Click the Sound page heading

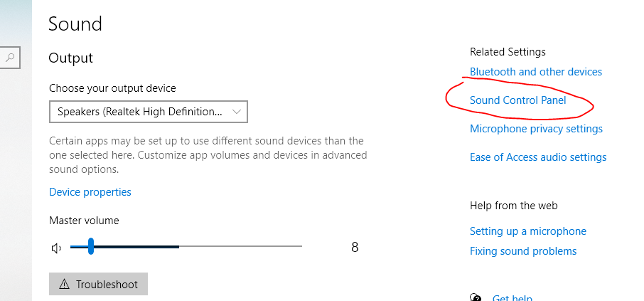[75, 23]
